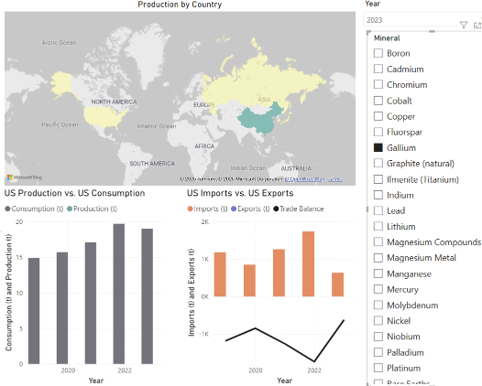Click the Arctic Ocean map label

tap(59, 43)
